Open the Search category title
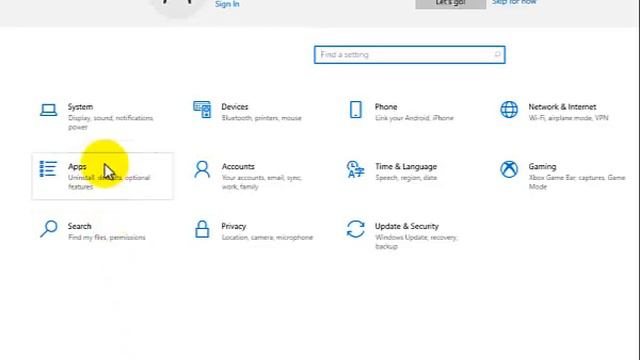The width and height of the screenshot is (640, 360). [80, 226]
